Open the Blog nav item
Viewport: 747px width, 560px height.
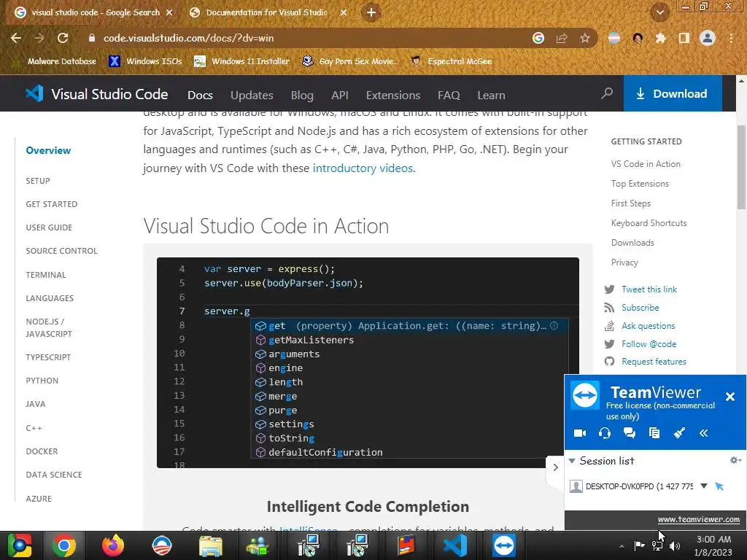pos(302,96)
